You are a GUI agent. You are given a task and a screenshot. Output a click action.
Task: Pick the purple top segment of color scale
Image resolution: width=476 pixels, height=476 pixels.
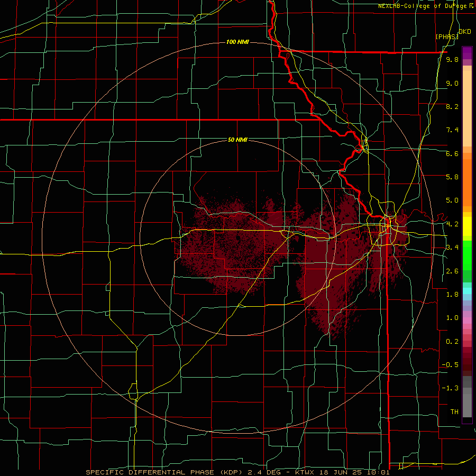click(467, 53)
